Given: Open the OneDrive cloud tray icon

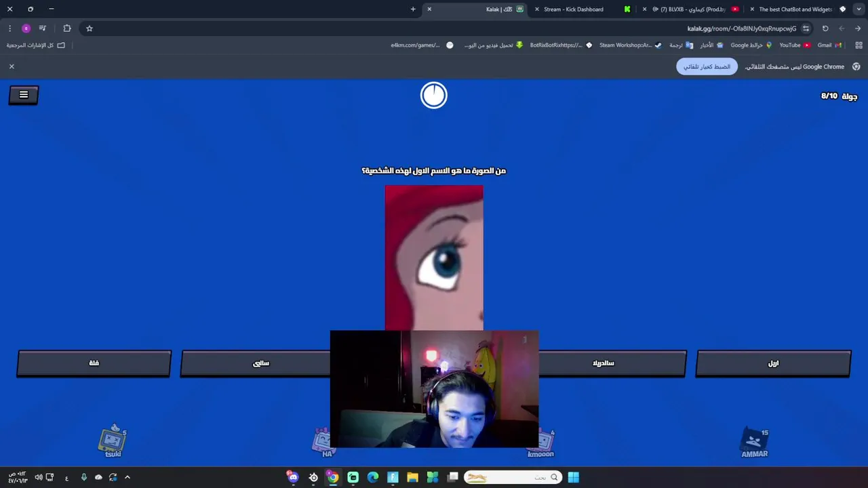Looking at the screenshot, I should 98,477.
